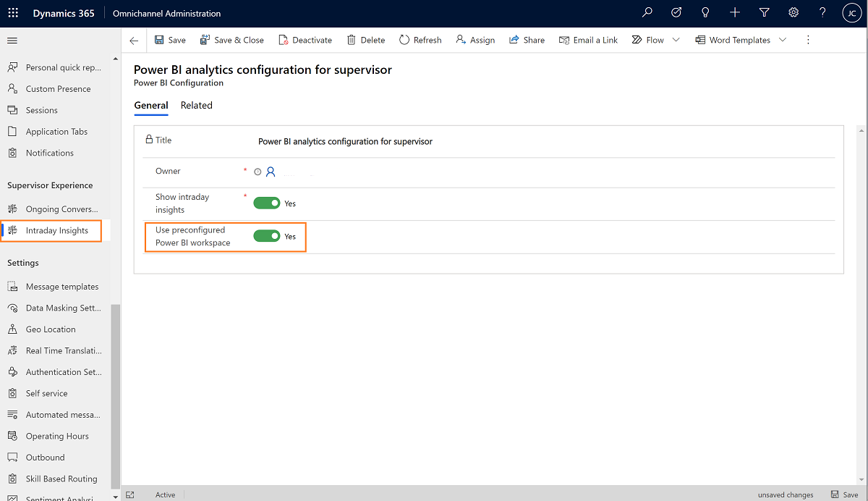Open the Settings gear in the top bar
Screen dimensions: 868x501
[x=793, y=12]
